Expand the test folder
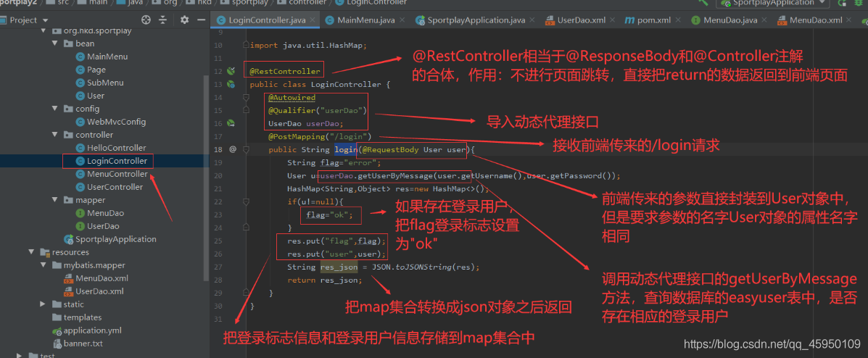The height and width of the screenshot is (358, 868). coord(20,355)
